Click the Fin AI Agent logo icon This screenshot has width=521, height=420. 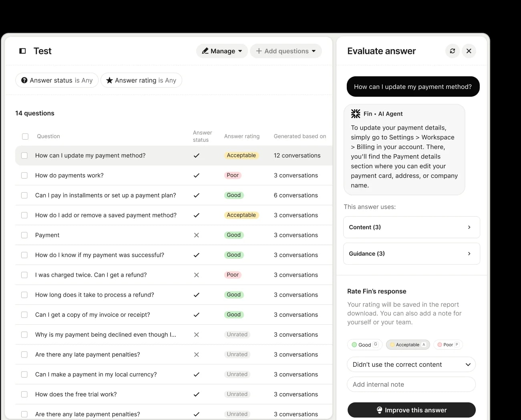click(356, 114)
